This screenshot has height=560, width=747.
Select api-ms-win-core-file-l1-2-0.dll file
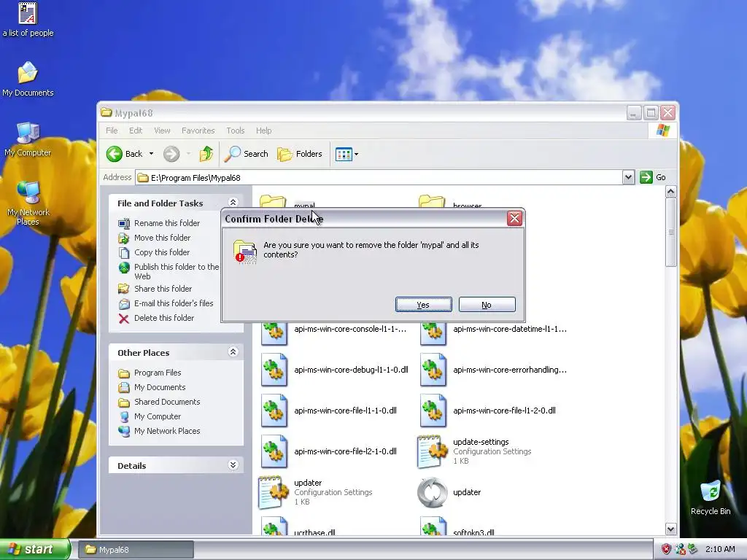[487, 411]
